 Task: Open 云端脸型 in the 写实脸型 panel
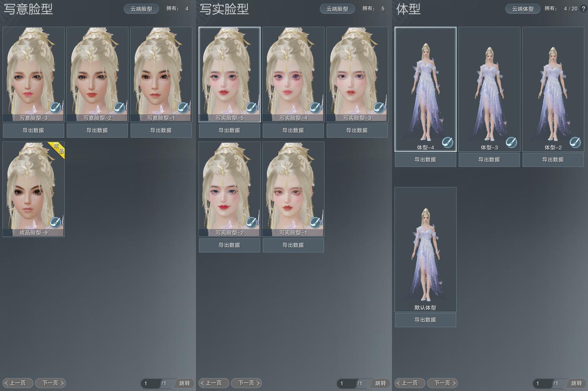coord(337,9)
